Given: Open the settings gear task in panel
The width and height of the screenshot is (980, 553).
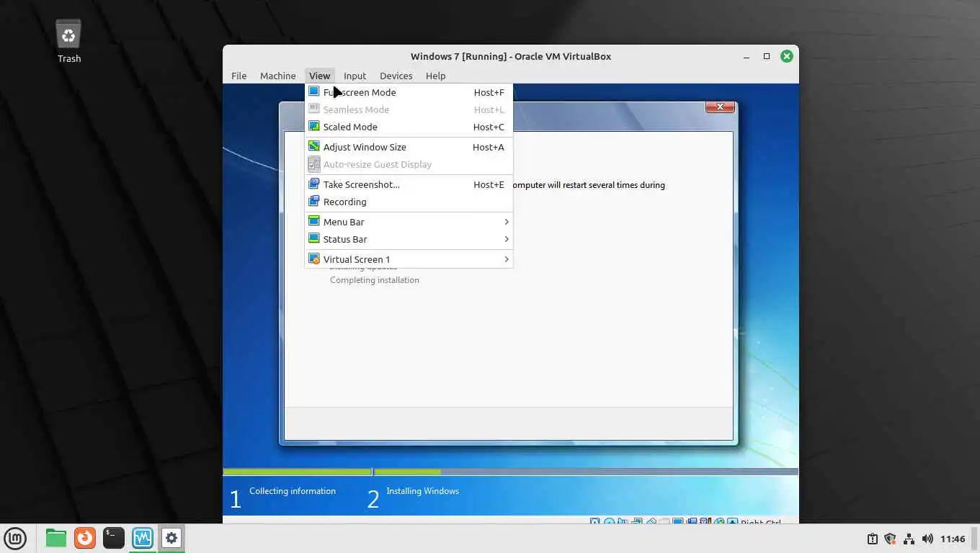Looking at the screenshot, I should (x=171, y=538).
